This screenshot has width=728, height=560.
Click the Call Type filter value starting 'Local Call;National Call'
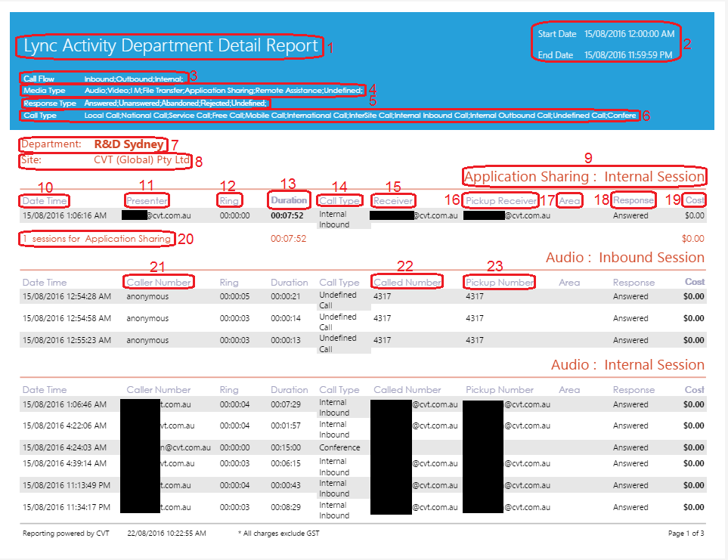[361, 115]
